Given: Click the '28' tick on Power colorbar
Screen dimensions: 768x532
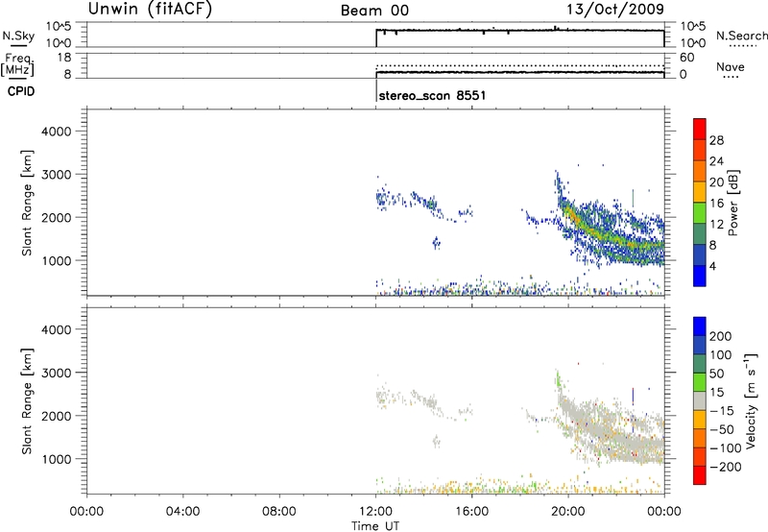Looking at the screenshot, I should click(716, 140).
